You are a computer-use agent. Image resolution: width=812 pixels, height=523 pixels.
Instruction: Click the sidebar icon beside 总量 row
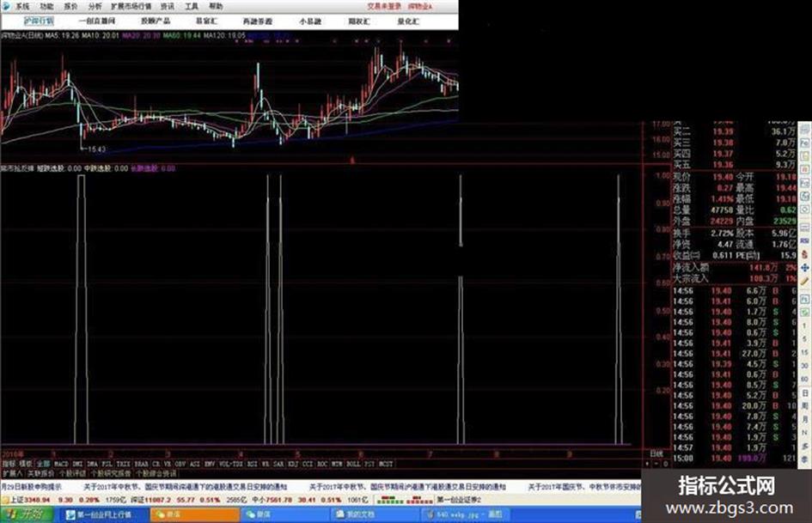pyautogui.click(x=804, y=210)
